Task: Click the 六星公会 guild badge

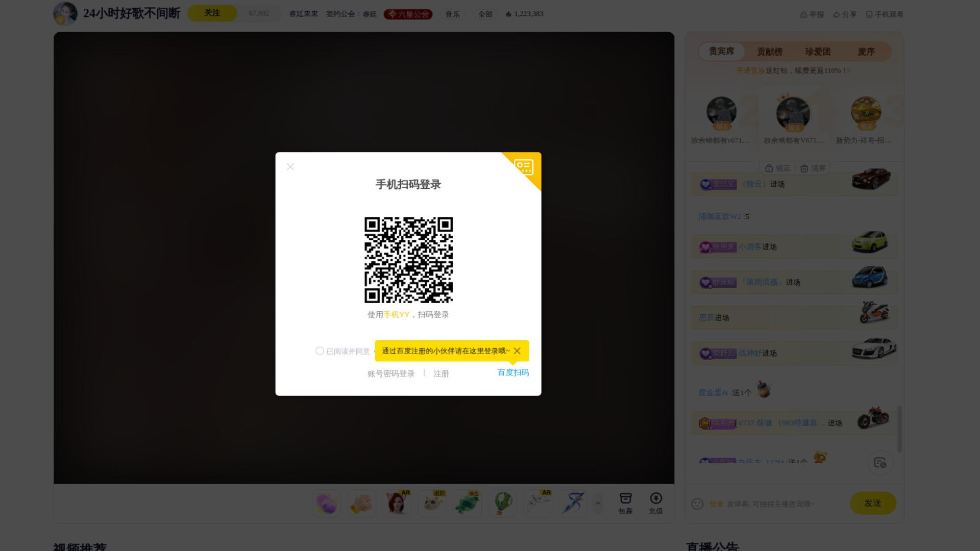Action: [x=408, y=14]
